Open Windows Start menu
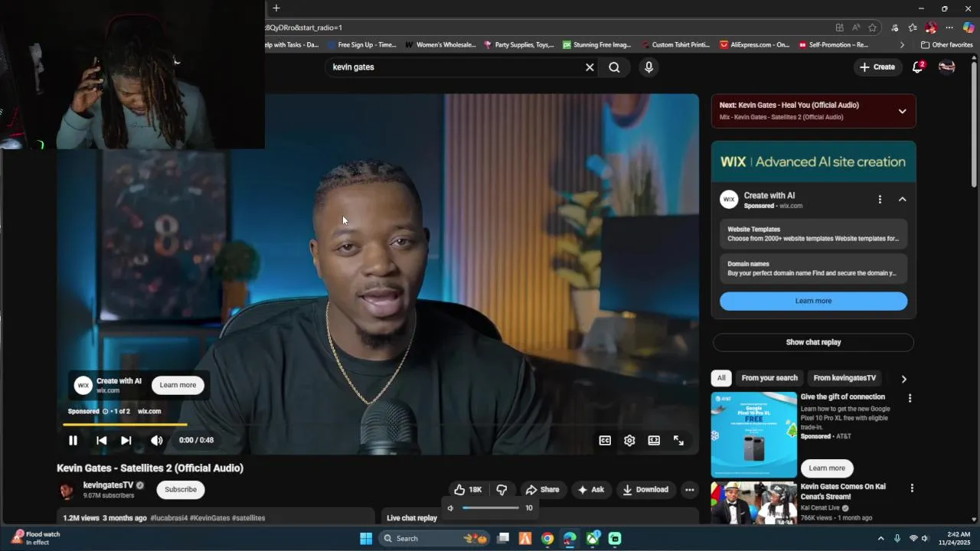 click(x=366, y=538)
